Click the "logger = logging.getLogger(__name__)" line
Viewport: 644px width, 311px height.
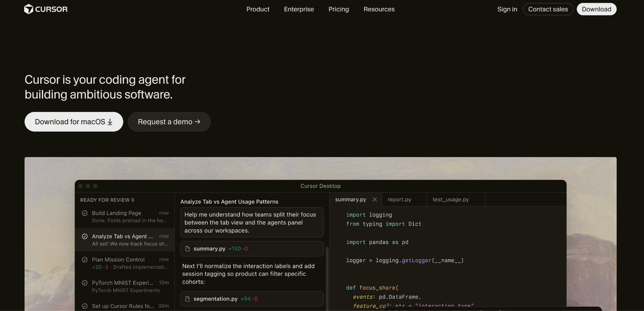click(x=405, y=260)
